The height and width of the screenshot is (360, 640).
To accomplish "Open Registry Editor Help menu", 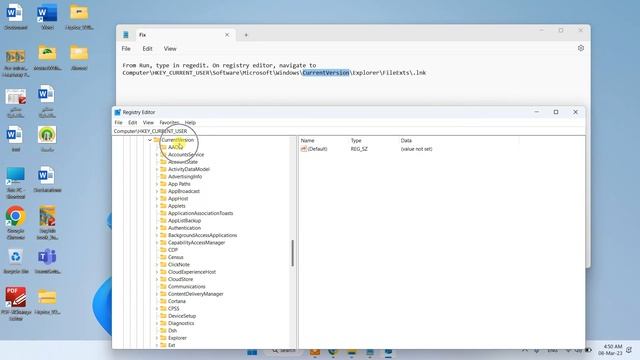I will click(190, 122).
